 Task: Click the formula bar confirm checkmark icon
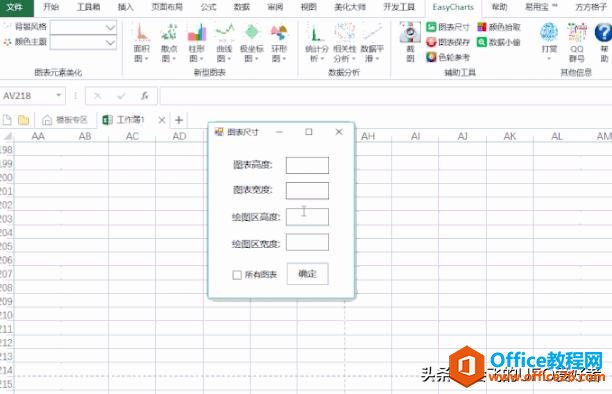coord(121,96)
